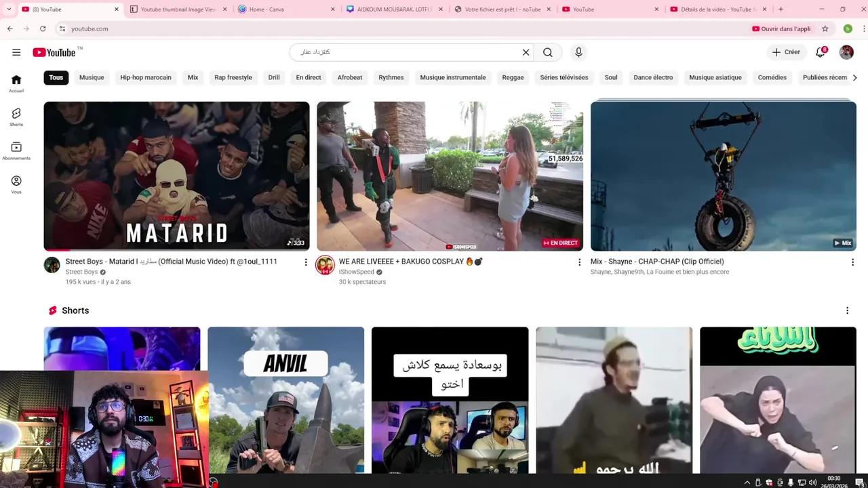The image size is (868, 488).
Task: Switch to the Détails de la vidéo tab
Action: click(x=719, y=9)
